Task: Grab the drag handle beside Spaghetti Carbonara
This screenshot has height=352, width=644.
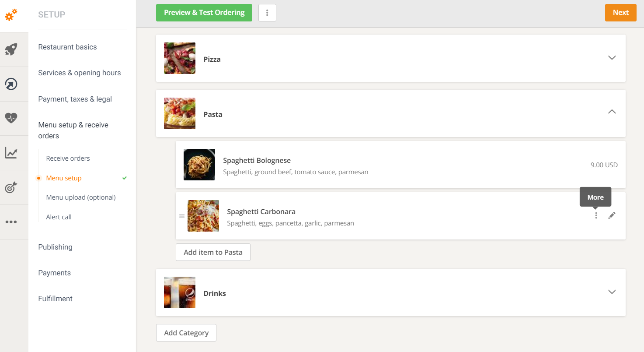Action: click(x=182, y=215)
